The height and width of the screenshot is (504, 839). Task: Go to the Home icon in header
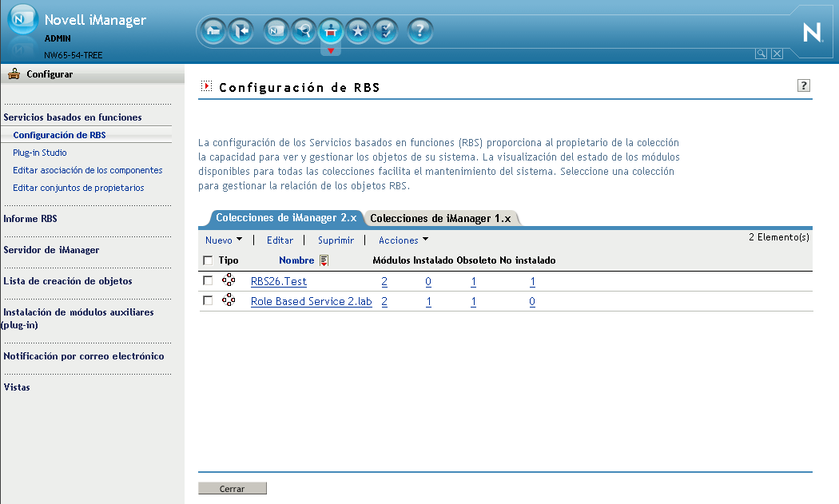213,31
